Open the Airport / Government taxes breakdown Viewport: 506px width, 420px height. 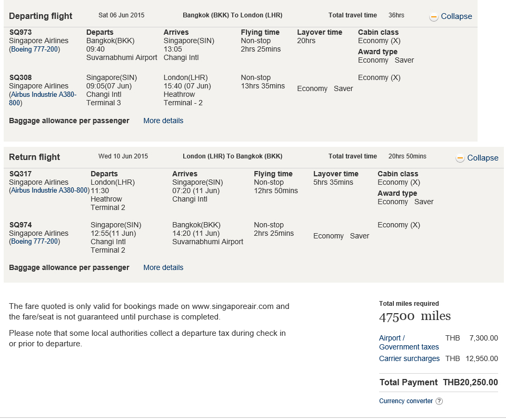coord(409,343)
